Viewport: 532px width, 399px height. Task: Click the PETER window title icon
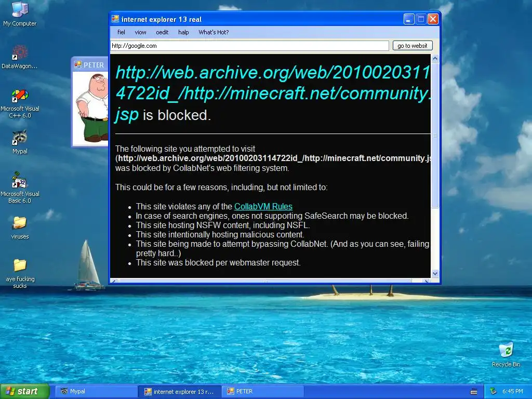pos(78,64)
